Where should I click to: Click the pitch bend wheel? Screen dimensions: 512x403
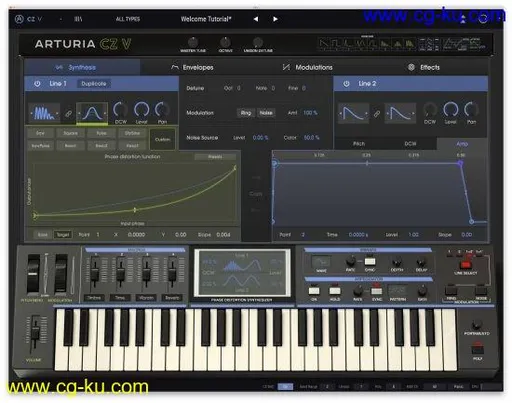33,275
